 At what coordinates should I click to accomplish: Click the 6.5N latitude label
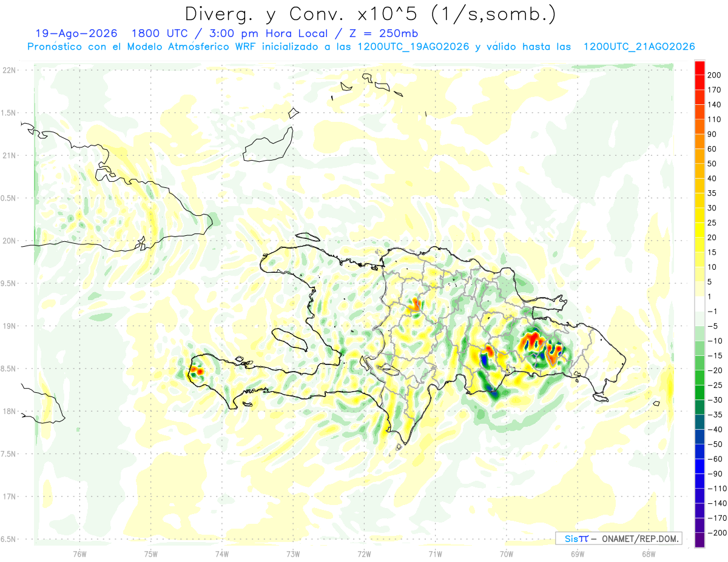[8, 539]
